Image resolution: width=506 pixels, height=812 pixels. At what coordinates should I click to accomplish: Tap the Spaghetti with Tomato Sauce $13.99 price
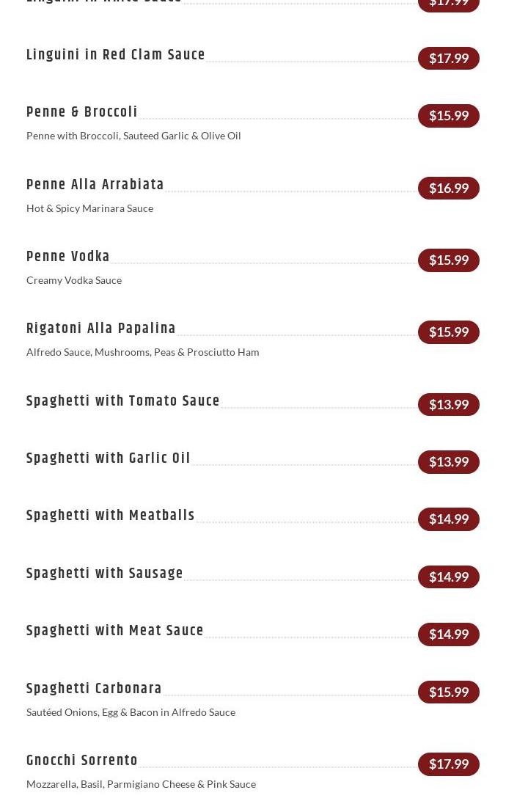[449, 405]
